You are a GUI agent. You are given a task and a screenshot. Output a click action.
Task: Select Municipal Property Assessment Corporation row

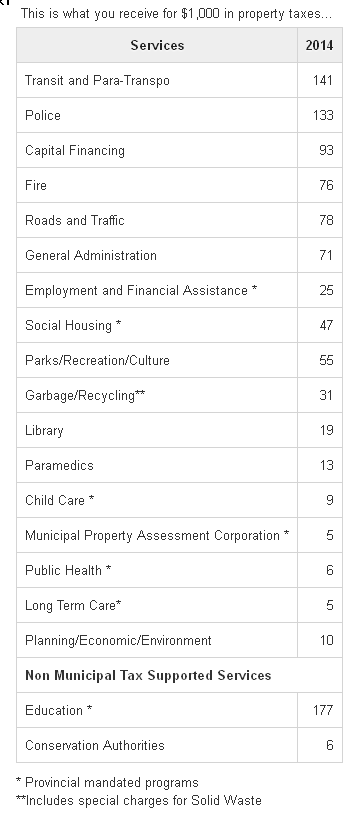(179, 535)
